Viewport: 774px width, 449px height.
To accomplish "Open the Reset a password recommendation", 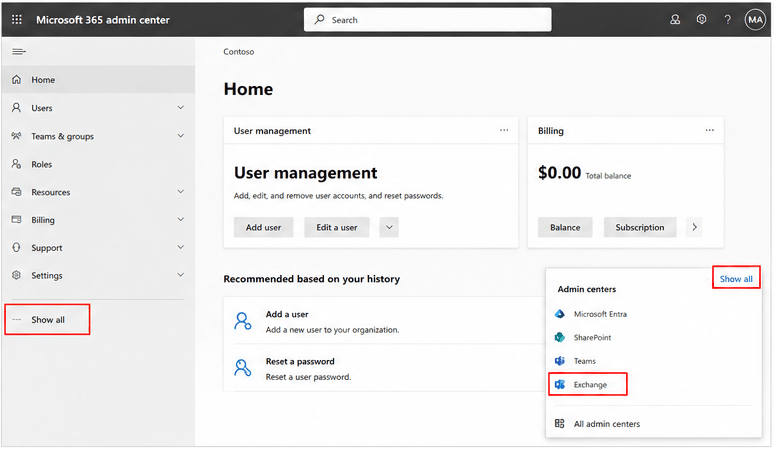I will (384, 368).
